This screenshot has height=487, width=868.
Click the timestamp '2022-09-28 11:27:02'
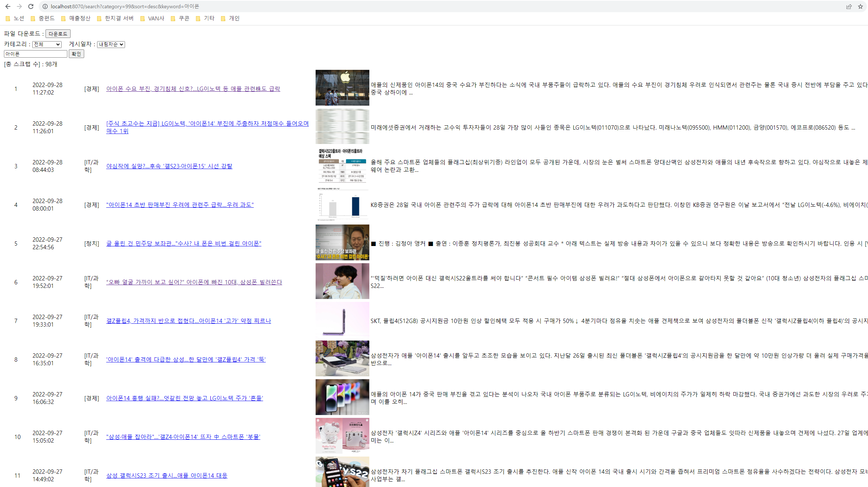click(47, 89)
